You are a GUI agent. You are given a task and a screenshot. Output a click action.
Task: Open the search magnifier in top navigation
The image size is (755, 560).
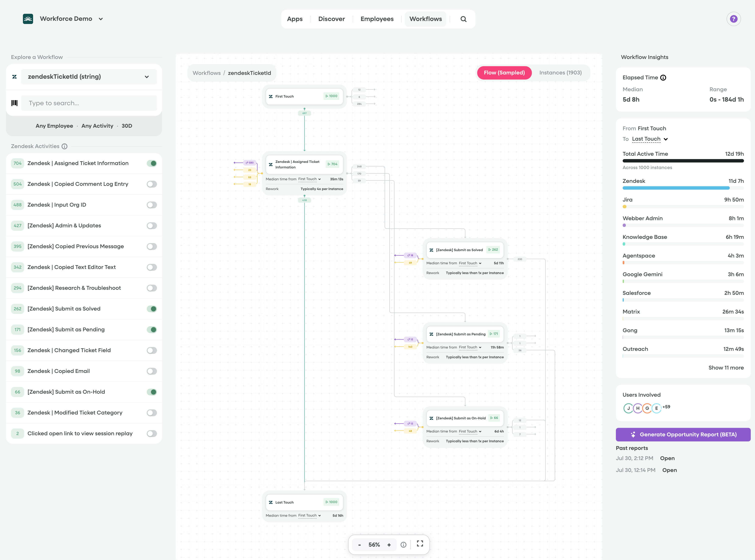(463, 19)
